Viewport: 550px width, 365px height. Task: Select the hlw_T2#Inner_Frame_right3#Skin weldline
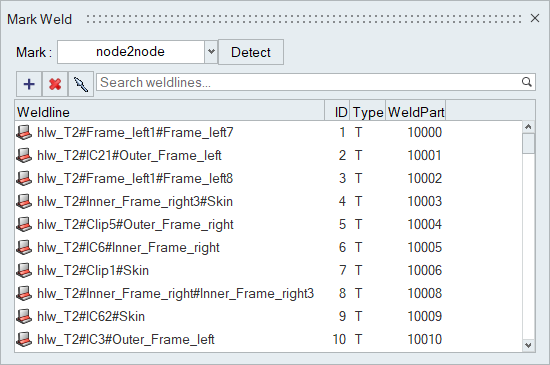click(268, 202)
